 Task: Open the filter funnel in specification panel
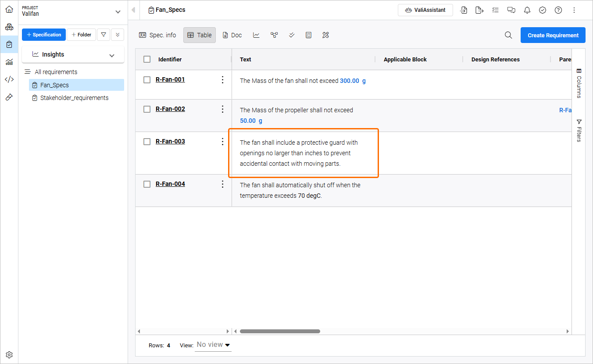(103, 35)
